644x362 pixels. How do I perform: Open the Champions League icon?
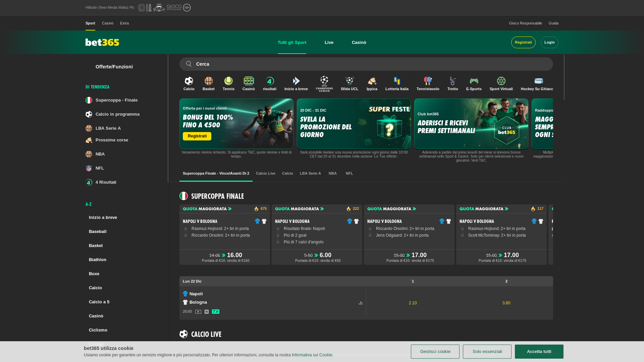click(324, 84)
